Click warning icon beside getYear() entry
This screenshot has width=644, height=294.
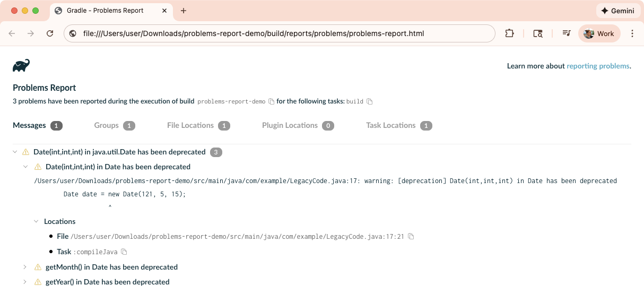(38, 282)
